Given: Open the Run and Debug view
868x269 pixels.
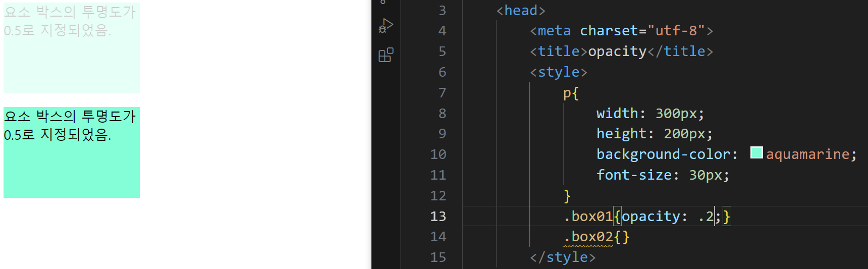Looking at the screenshot, I should click(386, 25).
